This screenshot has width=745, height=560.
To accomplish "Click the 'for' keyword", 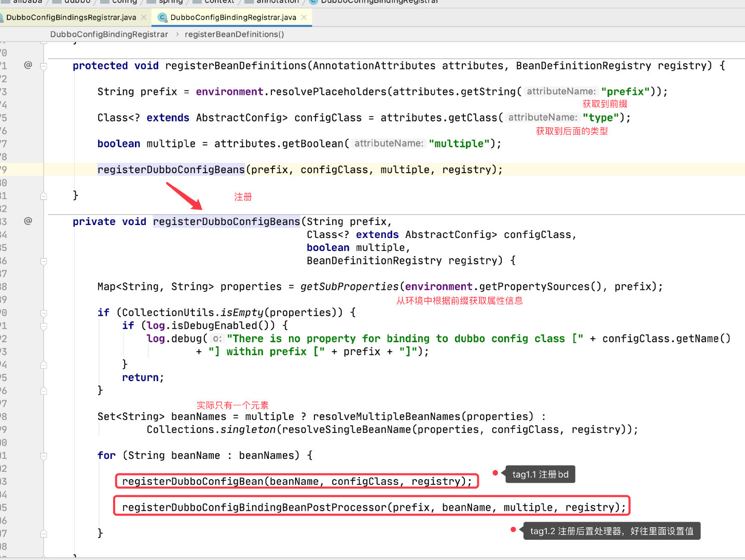I will [106, 455].
